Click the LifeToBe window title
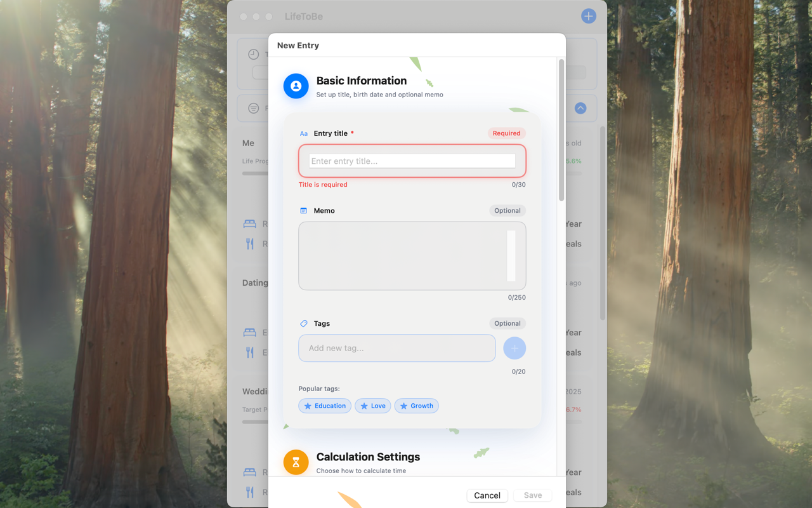The image size is (812, 508). coord(304,17)
